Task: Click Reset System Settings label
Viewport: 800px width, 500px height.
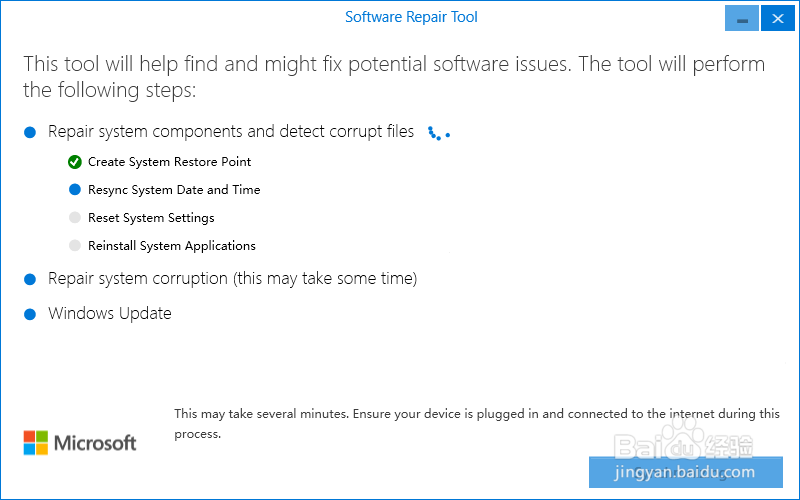Action: 151,218
